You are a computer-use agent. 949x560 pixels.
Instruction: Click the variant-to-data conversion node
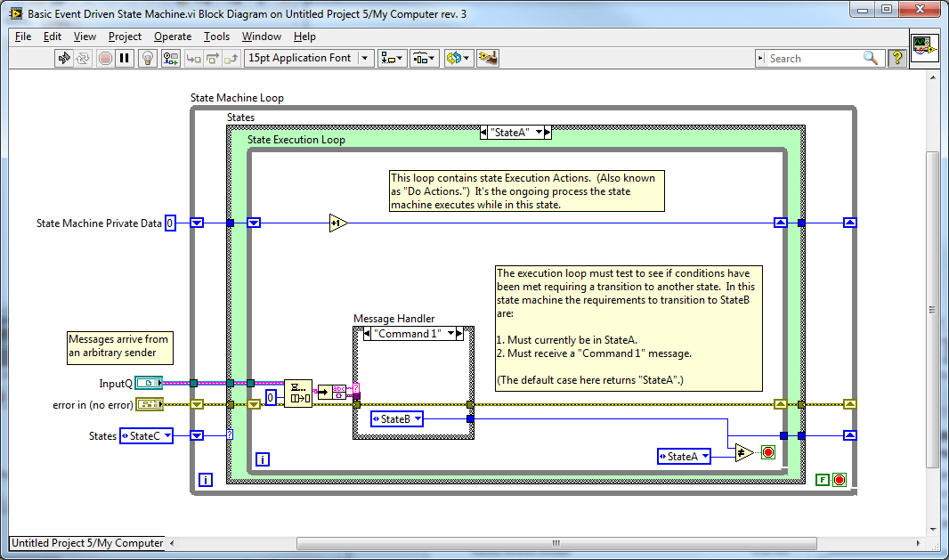[x=332, y=393]
